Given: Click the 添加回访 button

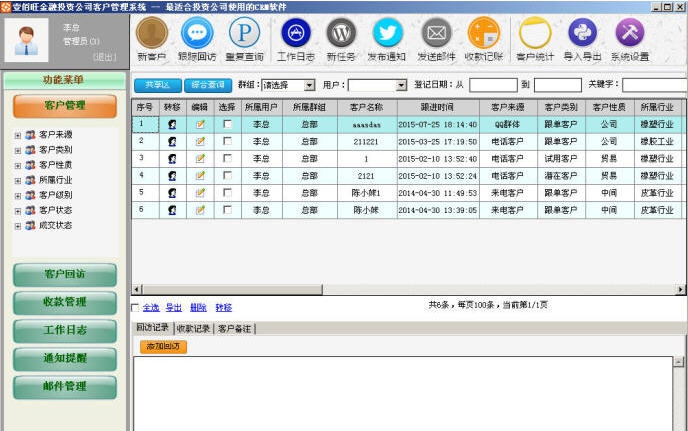Looking at the screenshot, I should 163,347.
